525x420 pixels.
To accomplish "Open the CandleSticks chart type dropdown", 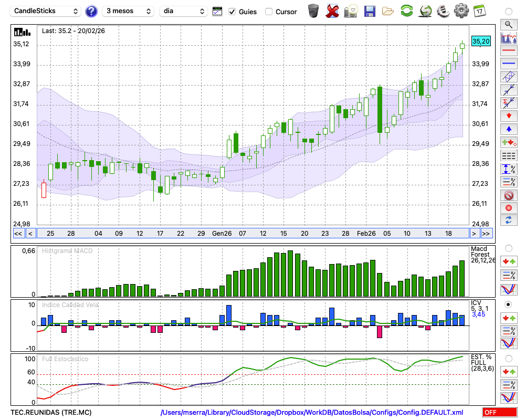I will click(47, 11).
